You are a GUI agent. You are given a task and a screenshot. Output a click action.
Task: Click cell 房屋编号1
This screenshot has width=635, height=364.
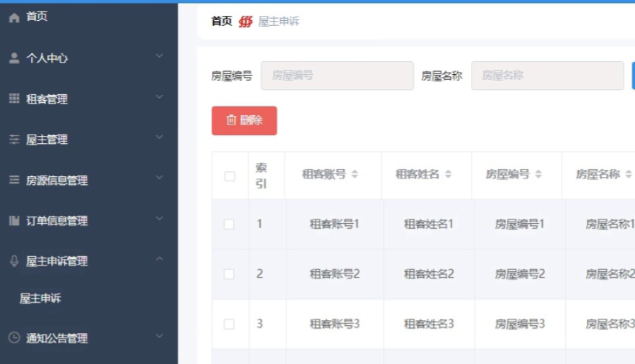coord(520,224)
